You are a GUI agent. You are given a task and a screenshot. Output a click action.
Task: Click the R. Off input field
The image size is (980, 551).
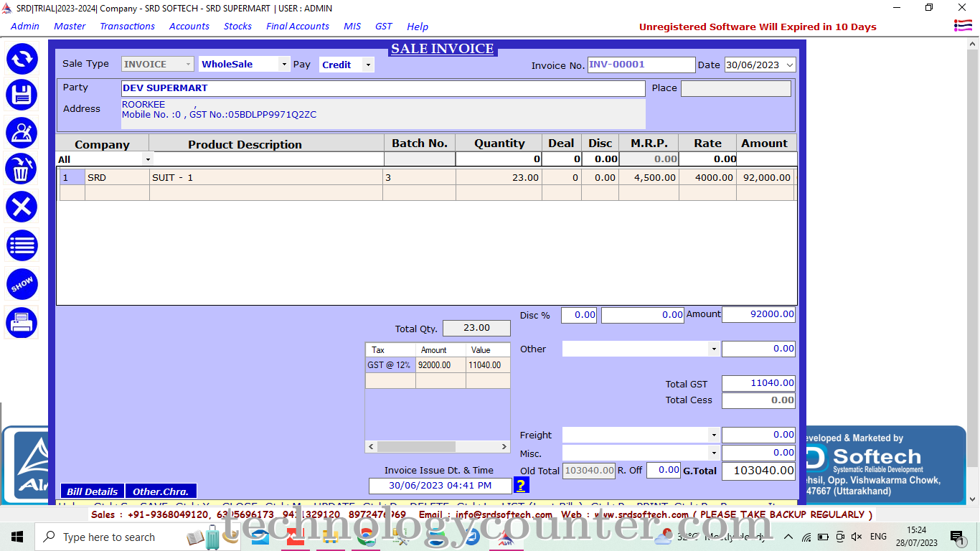(x=664, y=471)
